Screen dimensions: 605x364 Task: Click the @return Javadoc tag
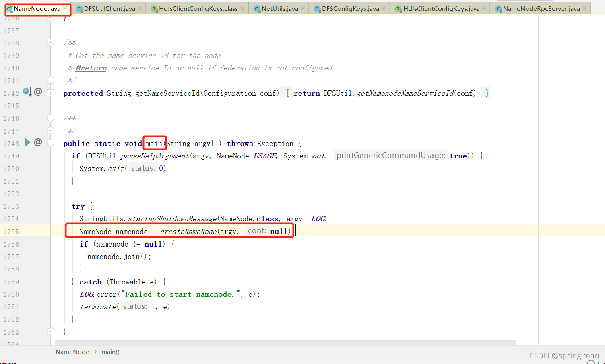[x=91, y=68]
